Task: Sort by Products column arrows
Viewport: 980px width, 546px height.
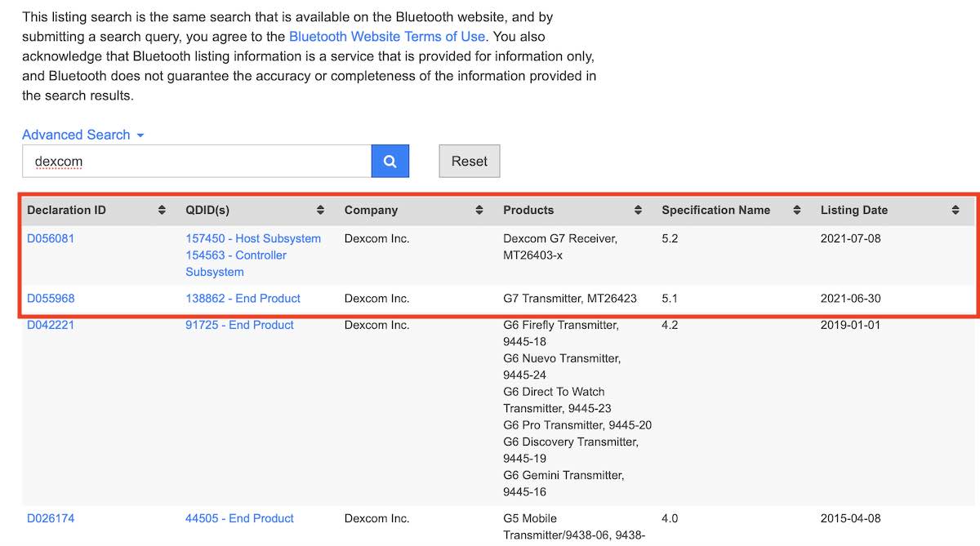Action: pos(638,211)
